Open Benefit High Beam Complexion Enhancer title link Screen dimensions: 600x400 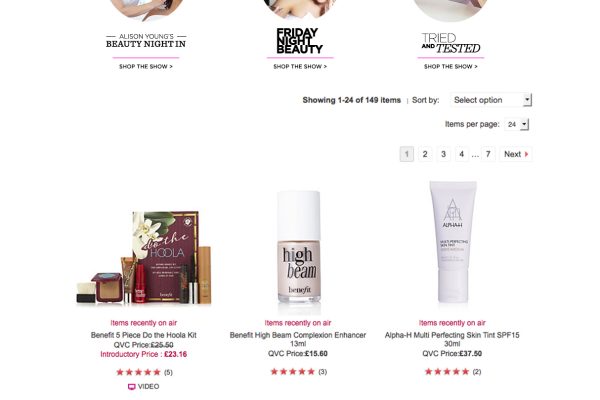pyautogui.click(x=298, y=339)
